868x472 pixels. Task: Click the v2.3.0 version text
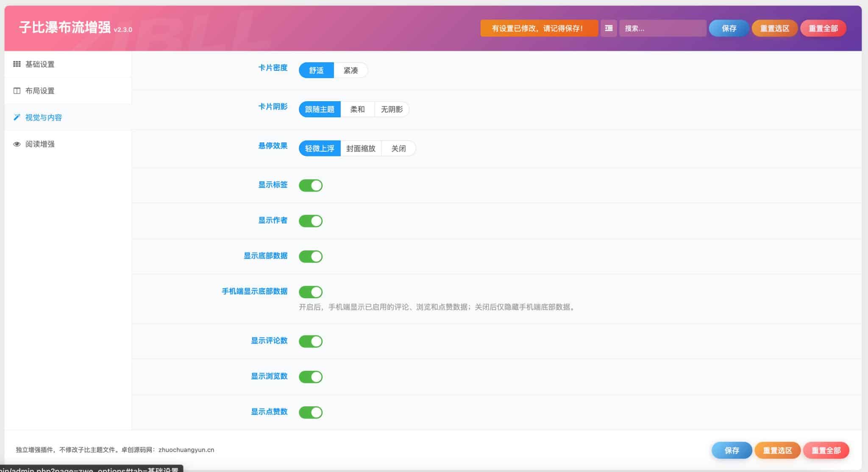(123, 30)
